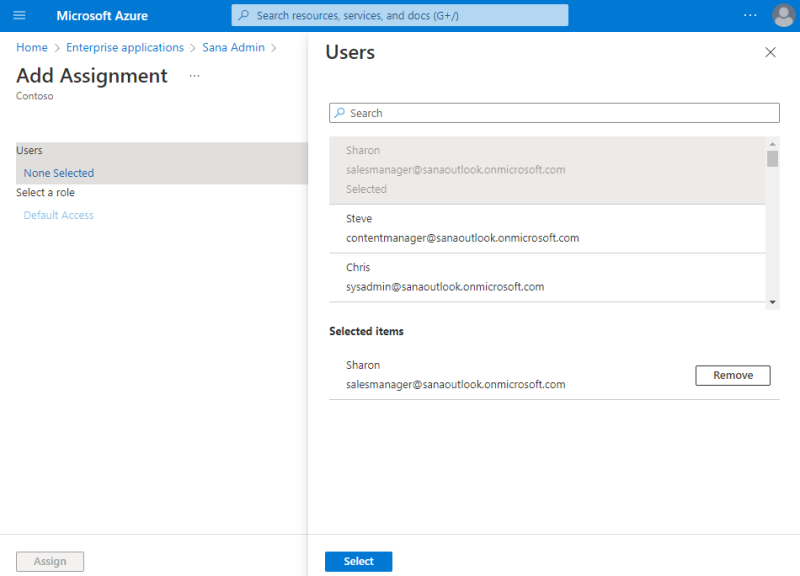This screenshot has height=576, width=800.
Task: Open the None Selected users link
Action: pyautogui.click(x=59, y=173)
